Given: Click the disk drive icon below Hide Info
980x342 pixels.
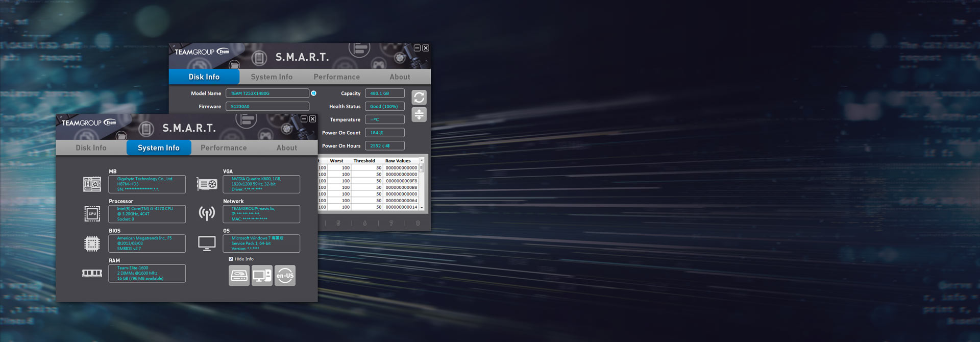Looking at the screenshot, I should tap(239, 276).
